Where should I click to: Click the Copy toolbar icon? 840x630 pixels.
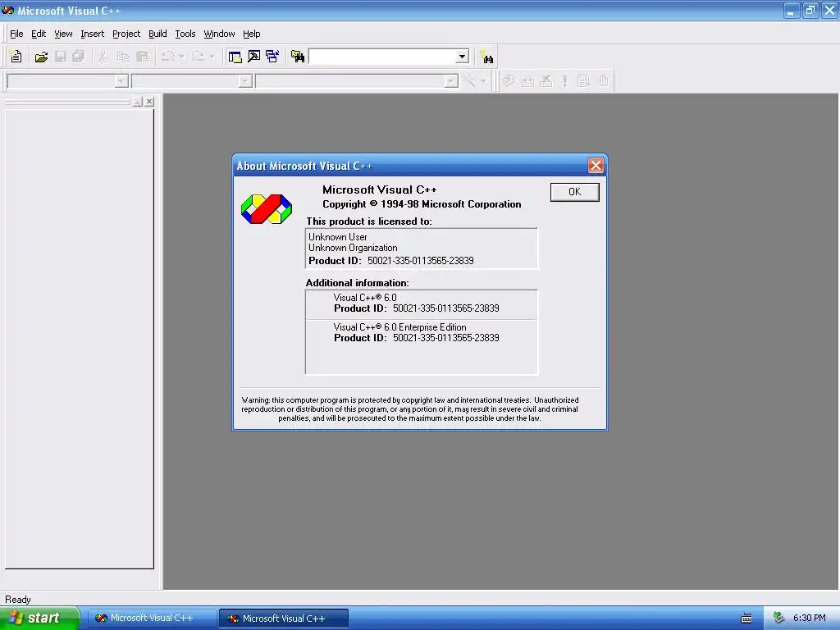123,57
